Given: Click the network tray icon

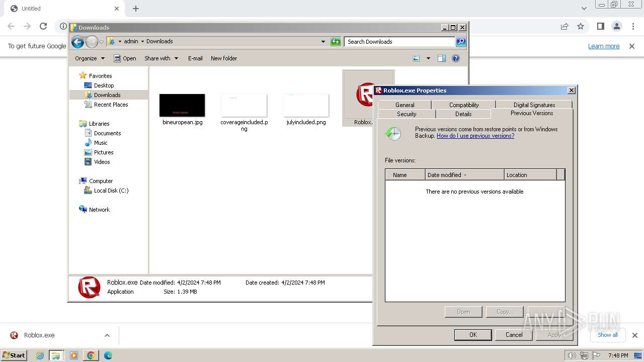Looking at the screenshot, I should 584,355.
